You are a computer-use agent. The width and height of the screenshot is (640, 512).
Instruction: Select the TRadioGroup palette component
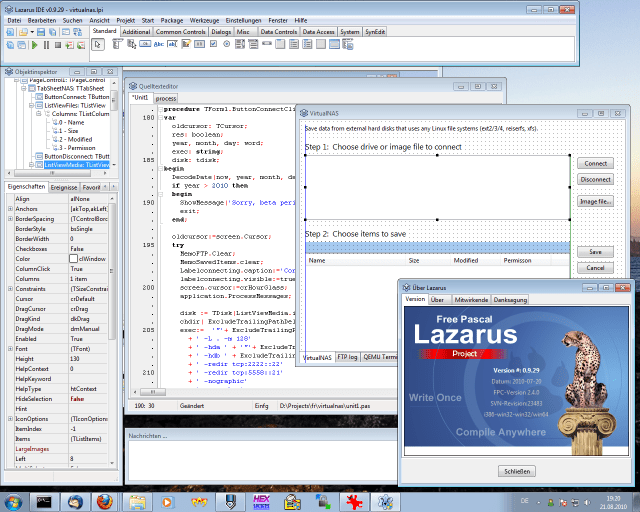(294, 44)
